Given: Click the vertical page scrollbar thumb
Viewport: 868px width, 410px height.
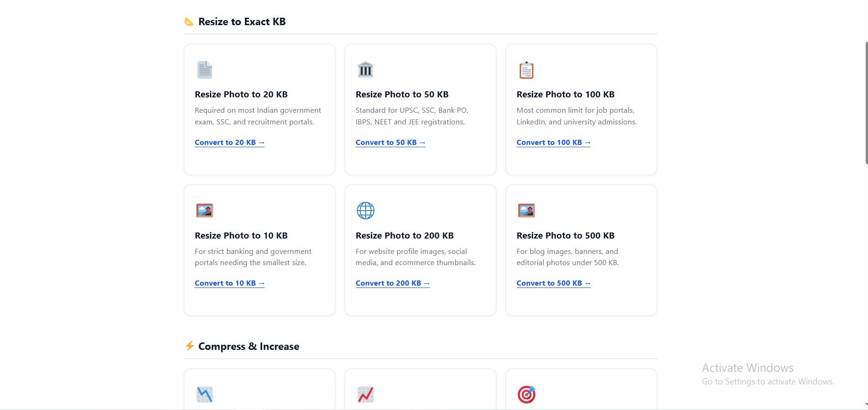Looking at the screenshot, I should pos(866,102).
